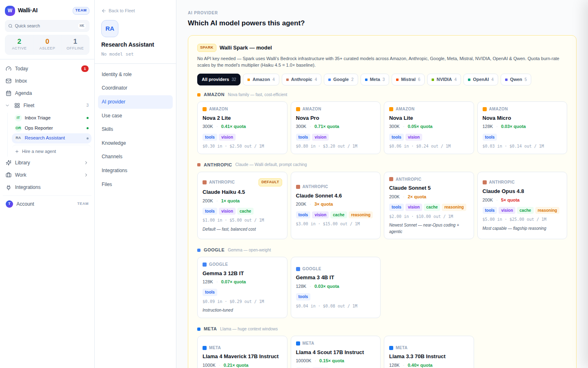Go Back to Fleet
This screenshot has width=588, height=368.
(x=118, y=11)
